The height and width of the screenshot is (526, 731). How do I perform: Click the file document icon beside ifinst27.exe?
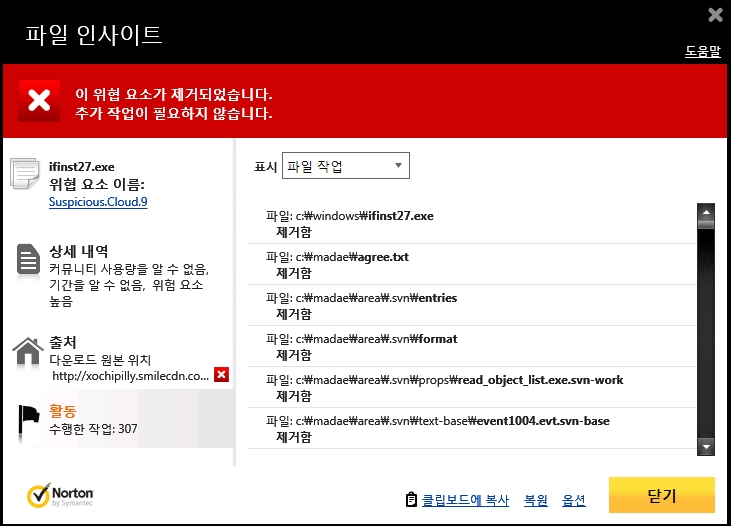coord(25,174)
